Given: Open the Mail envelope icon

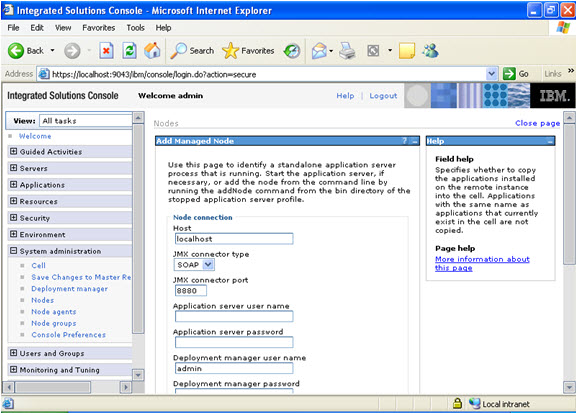Looking at the screenshot, I should click(319, 51).
